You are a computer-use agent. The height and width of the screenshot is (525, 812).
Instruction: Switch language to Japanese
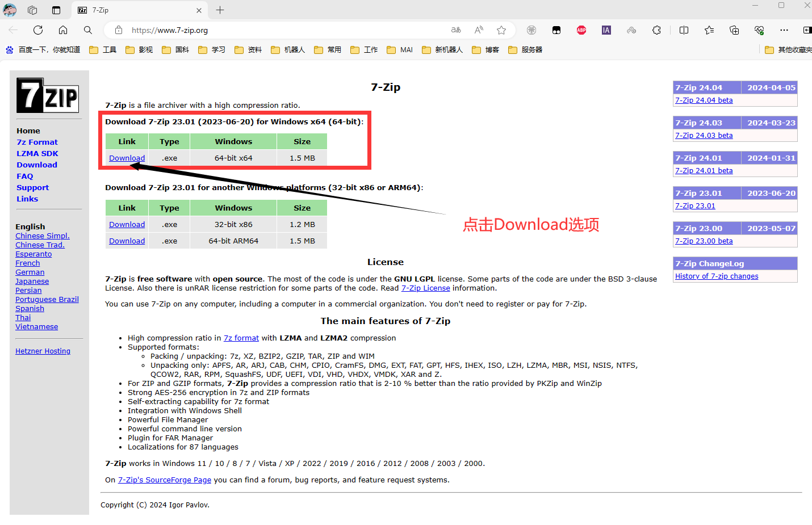click(32, 282)
